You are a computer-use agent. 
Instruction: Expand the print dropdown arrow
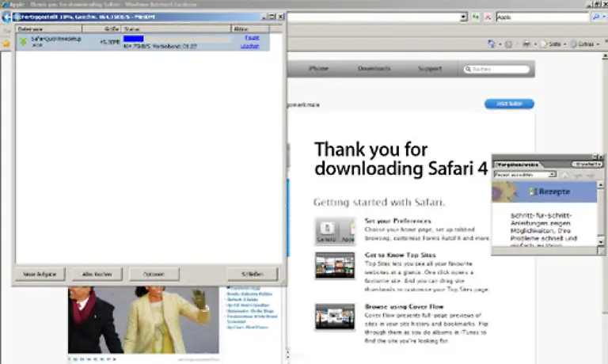(x=535, y=44)
